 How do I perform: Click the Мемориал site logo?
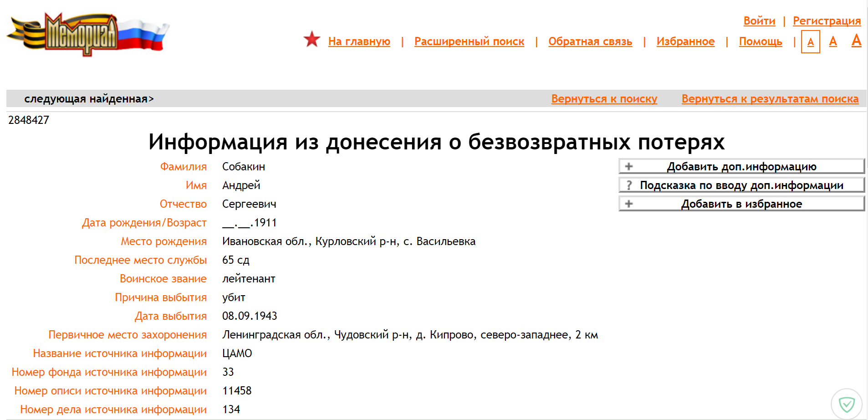tap(87, 35)
